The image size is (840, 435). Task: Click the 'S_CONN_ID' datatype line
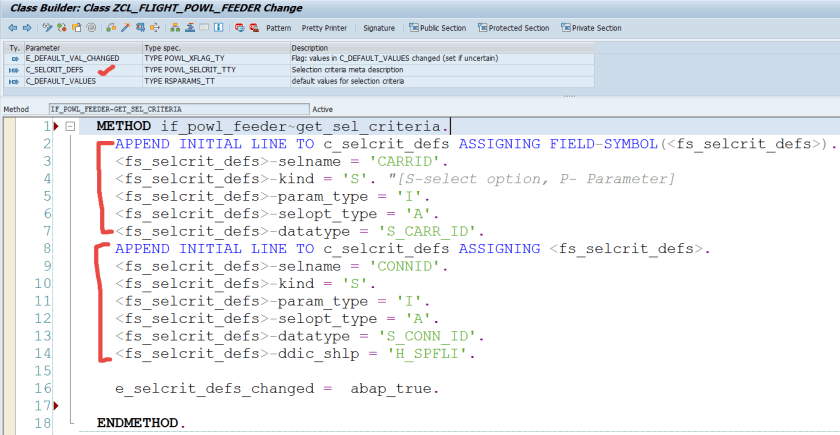300,336
